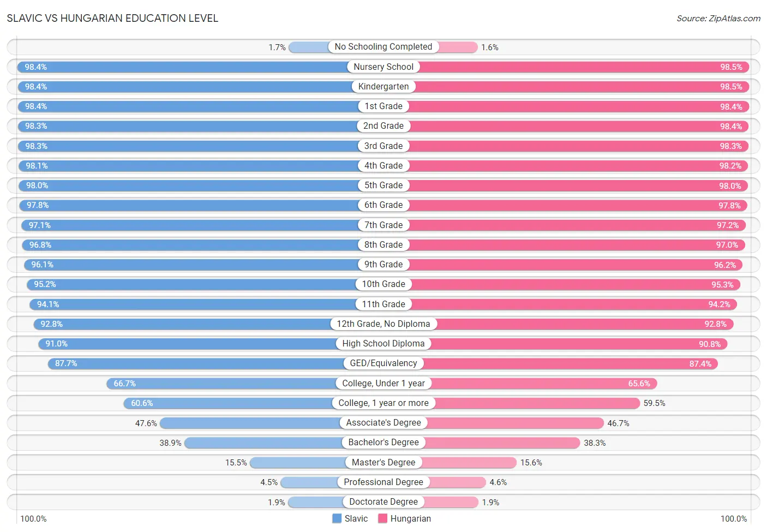Click the chart title Slavic vs Hungarian Education Level
The image size is (767, 532).
112,18
